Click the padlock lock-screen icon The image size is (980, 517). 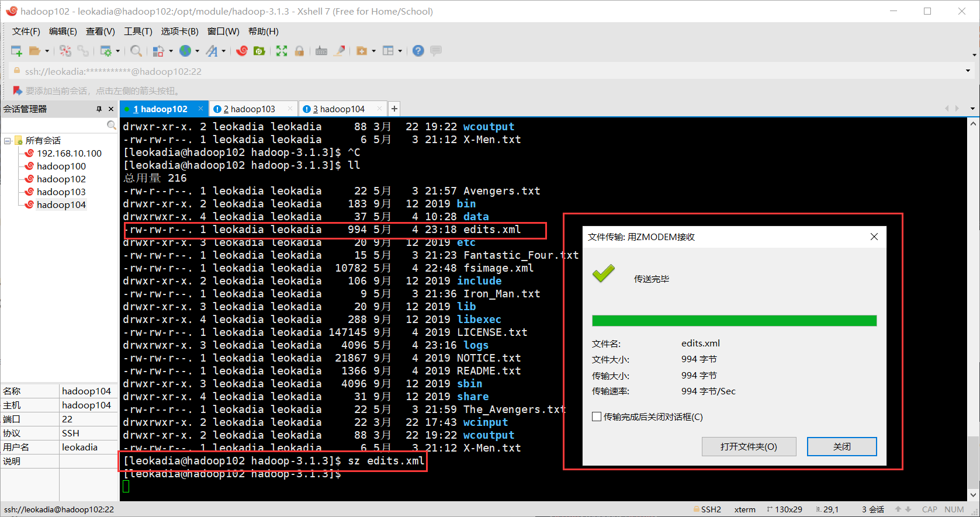(299, 51)
